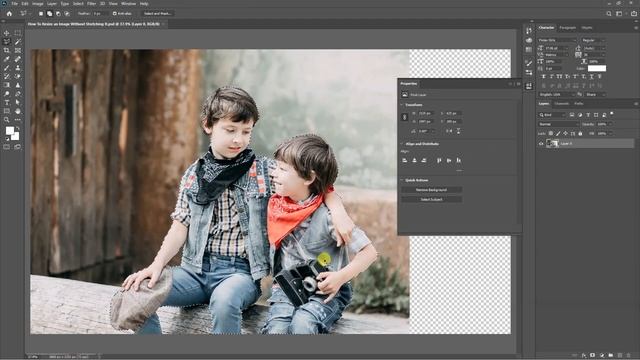Flip vertical in Properties Transform

click(458, 131)
